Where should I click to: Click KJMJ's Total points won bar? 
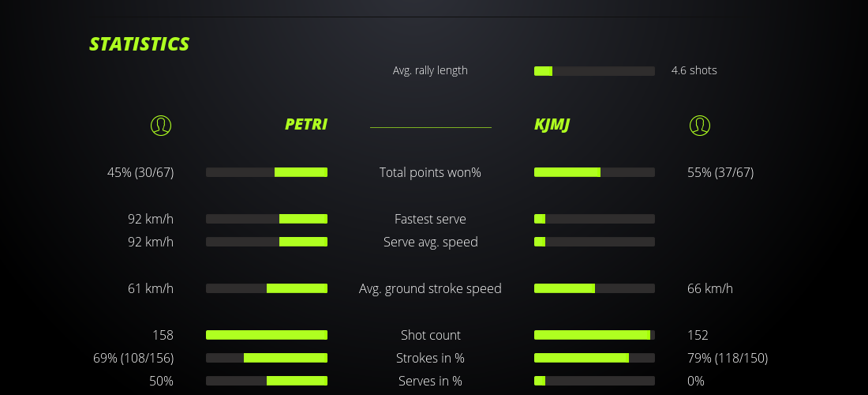pos(594,172)
